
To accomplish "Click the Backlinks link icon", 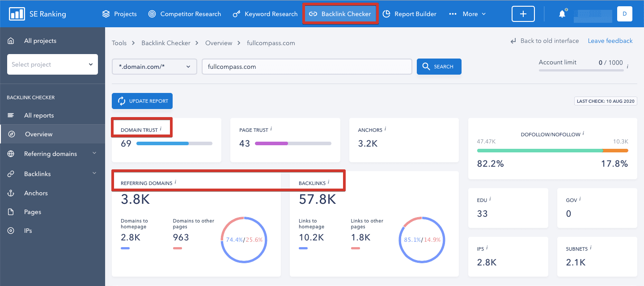I will (11, 174).
